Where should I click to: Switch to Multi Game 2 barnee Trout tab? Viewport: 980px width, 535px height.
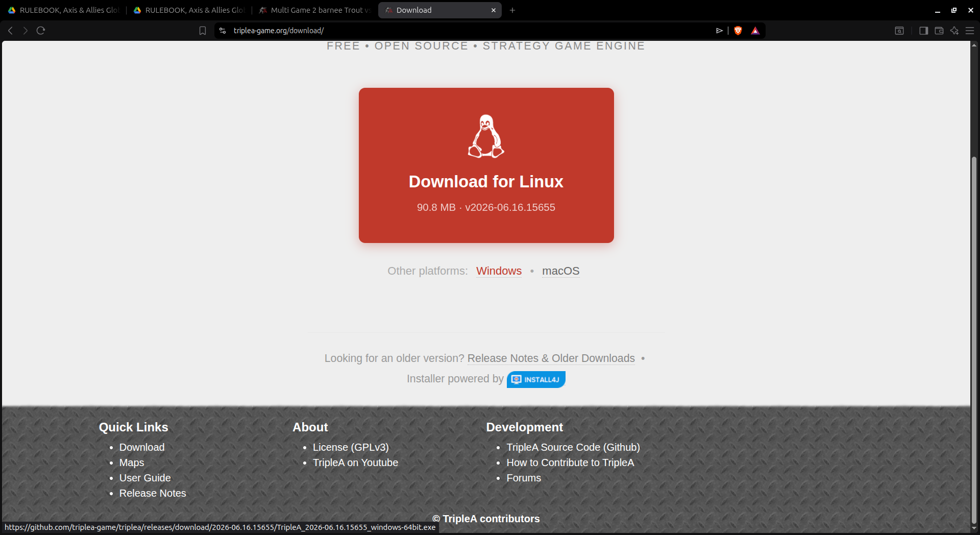coord(315,10)
